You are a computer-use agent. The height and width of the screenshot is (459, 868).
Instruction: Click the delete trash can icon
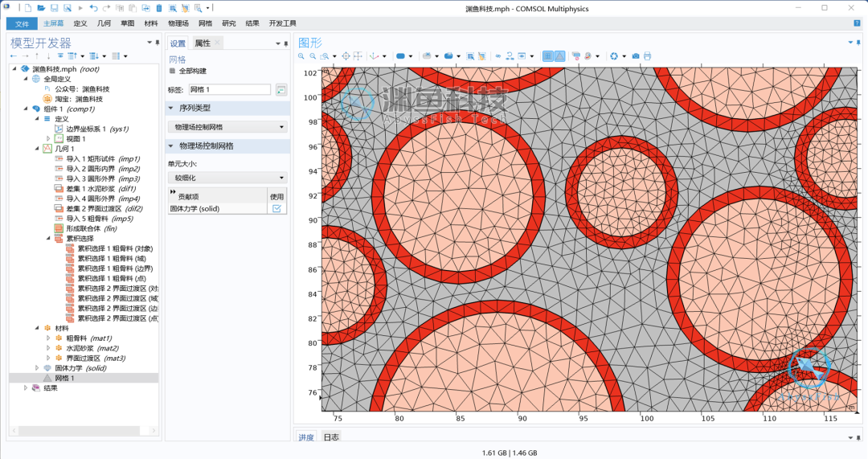[159, 8]
